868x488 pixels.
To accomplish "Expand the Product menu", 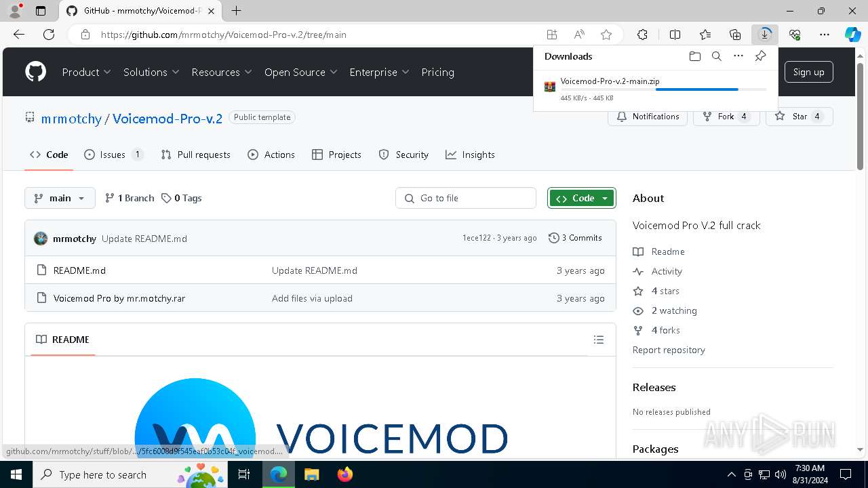I will tap(87, 72).
